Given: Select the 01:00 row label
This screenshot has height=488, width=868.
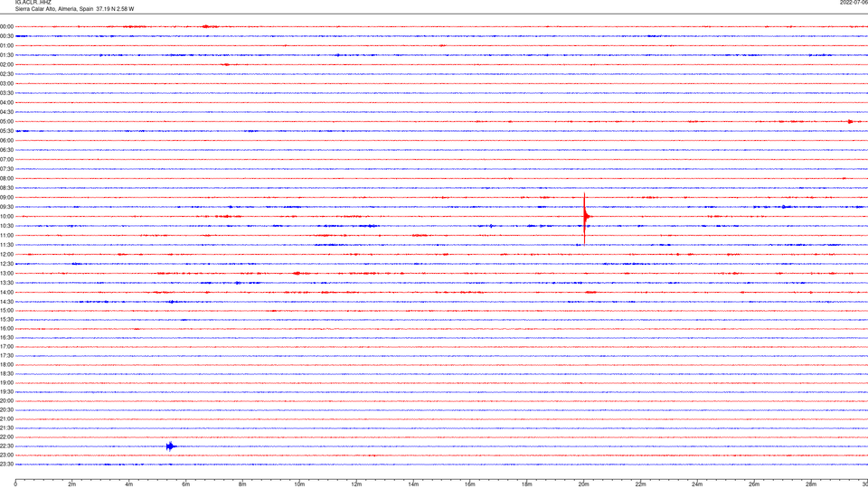Looking at the screenshot, I should tap(6, 46).
